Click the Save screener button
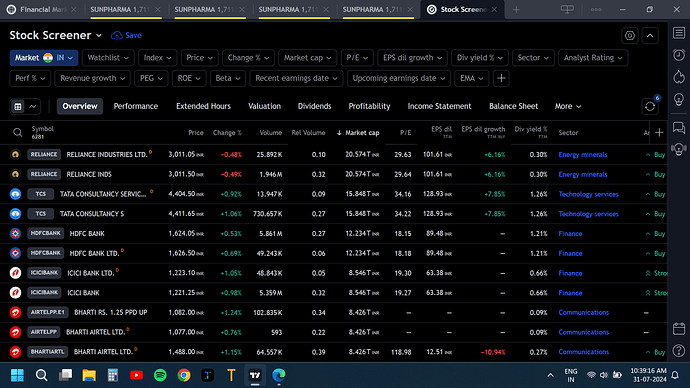This screenshot has height=388, width=690. tap(126, 36)
